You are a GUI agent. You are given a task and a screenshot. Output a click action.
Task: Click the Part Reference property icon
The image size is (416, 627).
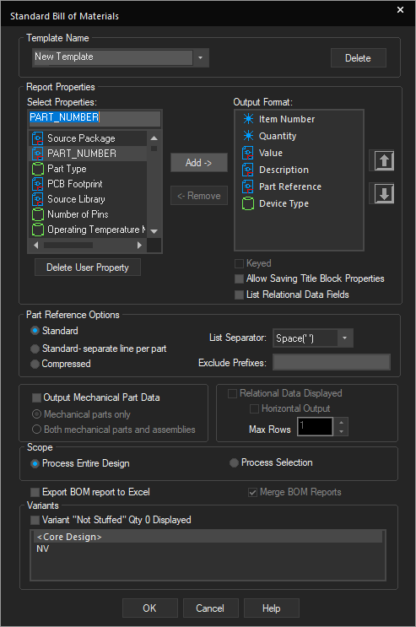(x=248, y=186)
